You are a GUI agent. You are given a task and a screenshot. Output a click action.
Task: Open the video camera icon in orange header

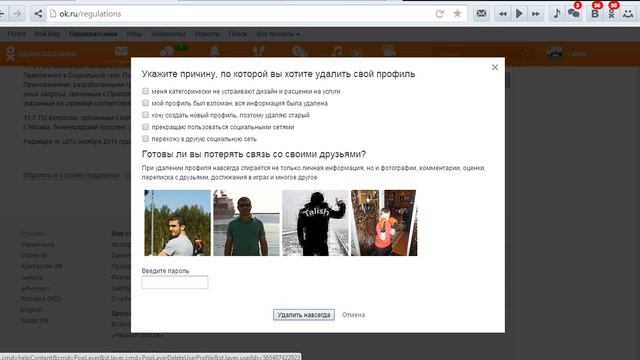pyautogui.click(x=389, y=51)
